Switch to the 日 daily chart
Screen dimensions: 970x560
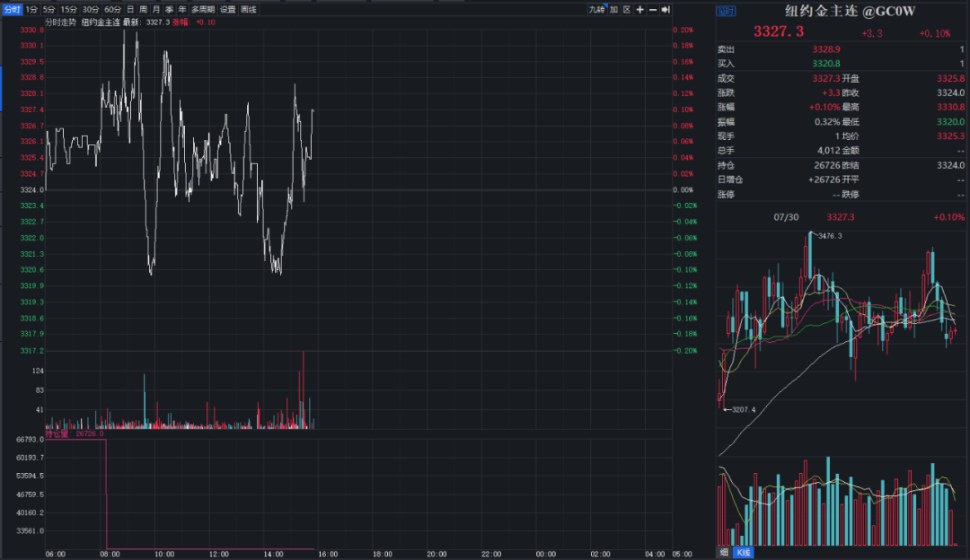(x=130, y=9)
